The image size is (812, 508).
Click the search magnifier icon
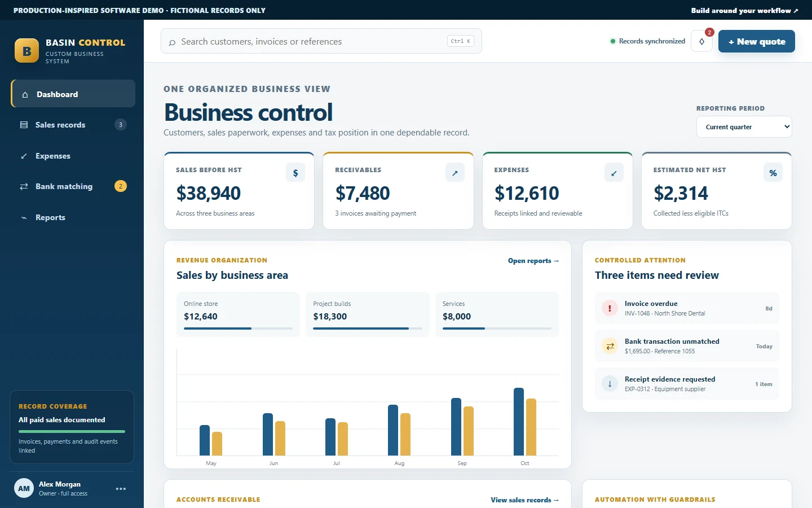(172, 42)
